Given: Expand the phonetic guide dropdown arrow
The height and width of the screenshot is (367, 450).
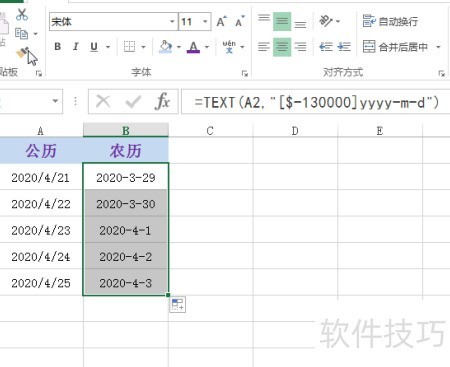Looking at the screenshot, I should click(242, 47).
